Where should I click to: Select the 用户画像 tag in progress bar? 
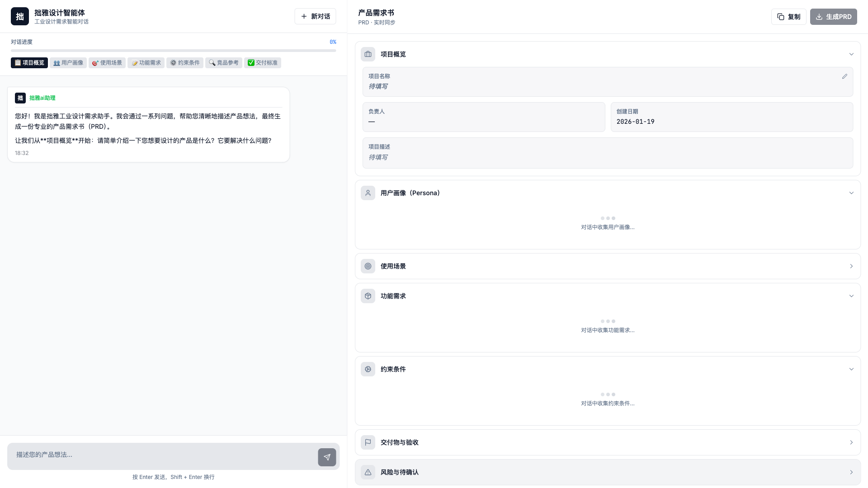coord(68,62)
